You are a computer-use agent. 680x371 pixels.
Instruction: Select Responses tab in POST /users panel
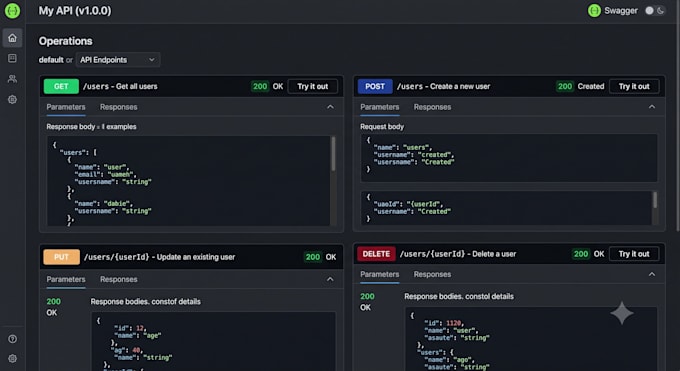[x=432, y=107]
